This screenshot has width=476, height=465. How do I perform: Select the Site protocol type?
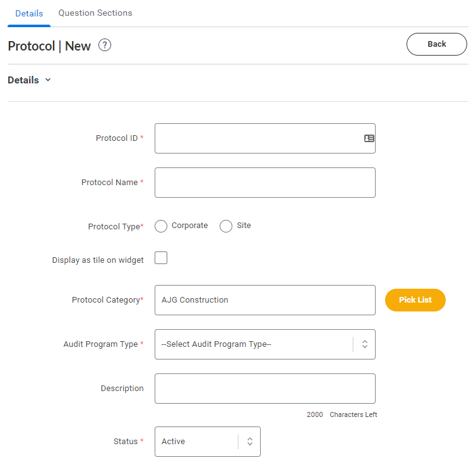pos(226,226)
